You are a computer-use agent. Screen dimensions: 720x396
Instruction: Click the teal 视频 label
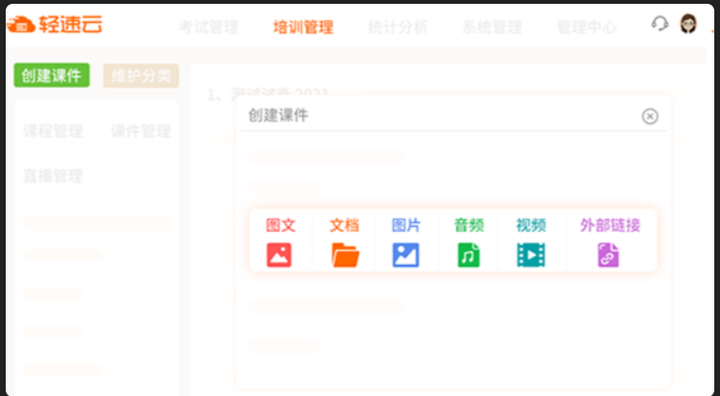pyautogui.click(x=531, y=226)
